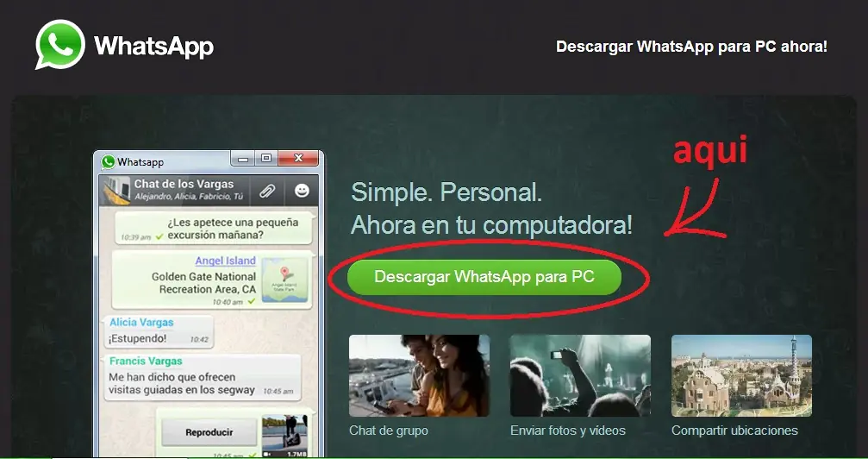This screenshot has width=868, height=459.
Task: Click 'Me han dicho que ofrecen' message
Action: pyautogui.click(x=203, y=377)
